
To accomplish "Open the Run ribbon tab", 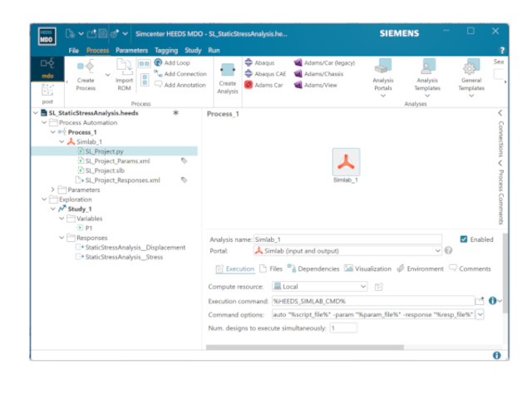I will tap(214, 51).
